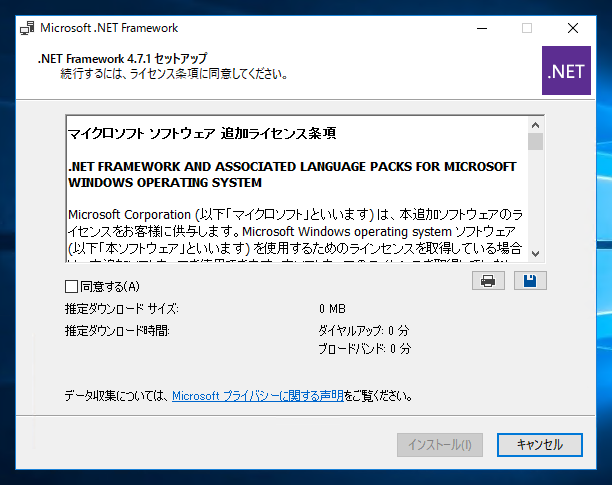
Task: Click the installer icon in title bar
Action: (27, 28)
